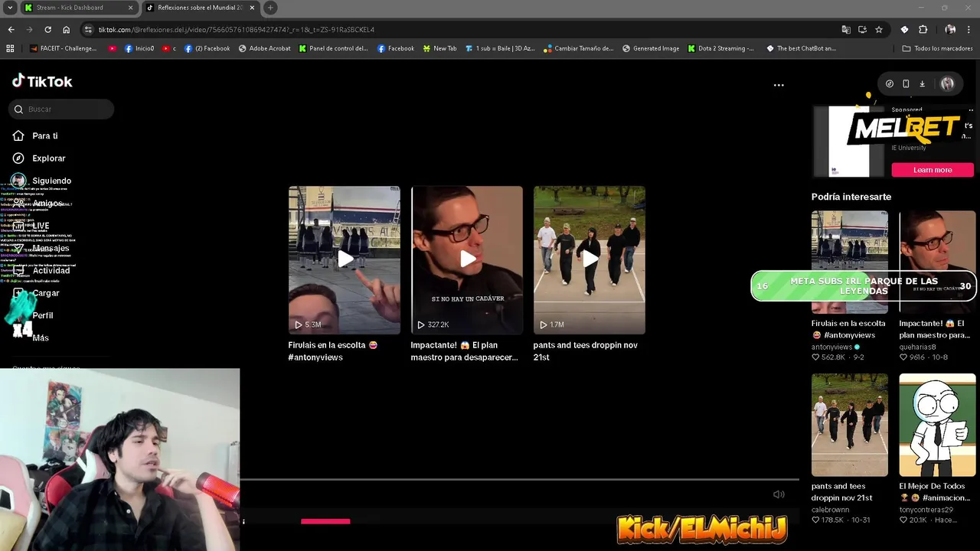Open the sidebar Impactante thumbnail by queharia8
This screenshot has width=980, height=551.
938,262
